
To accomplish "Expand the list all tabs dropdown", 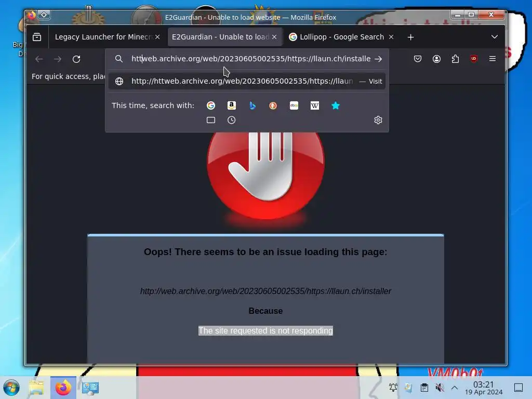I will (495, 37).
